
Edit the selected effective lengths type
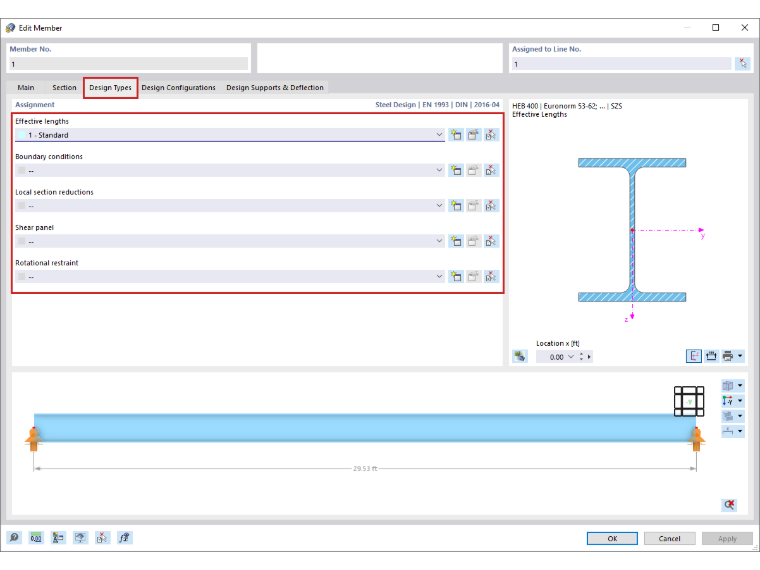[473, 135]
